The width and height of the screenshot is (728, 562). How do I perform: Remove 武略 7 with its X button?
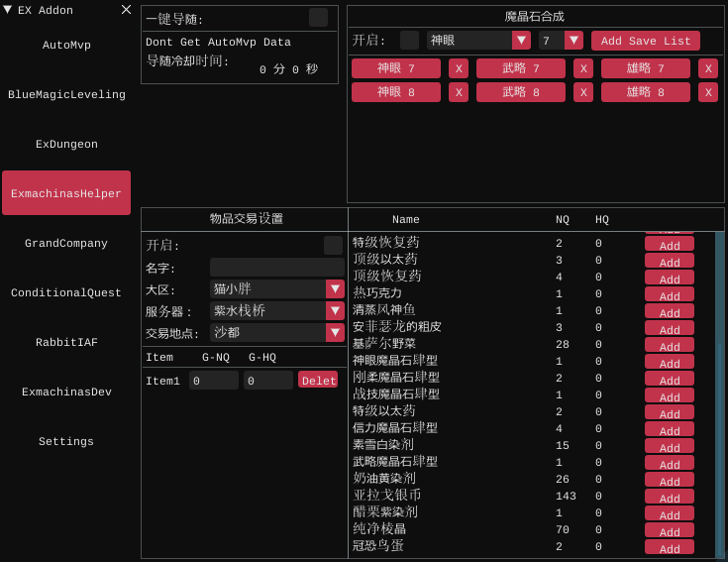coord(583,68)
